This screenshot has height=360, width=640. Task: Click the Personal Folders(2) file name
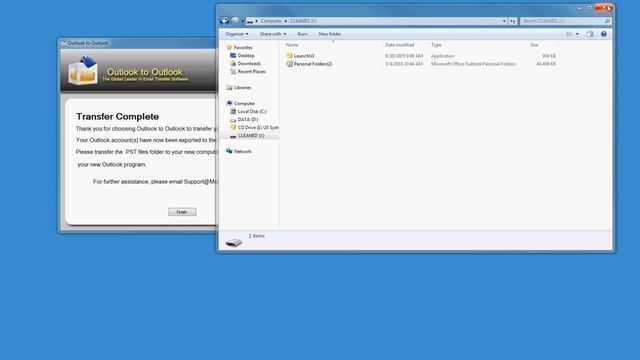(313, 64)
